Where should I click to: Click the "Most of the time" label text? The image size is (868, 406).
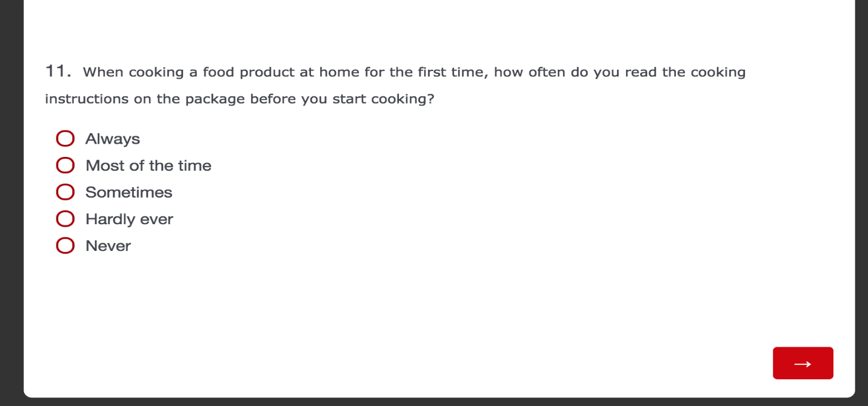(x=149, y=166)
